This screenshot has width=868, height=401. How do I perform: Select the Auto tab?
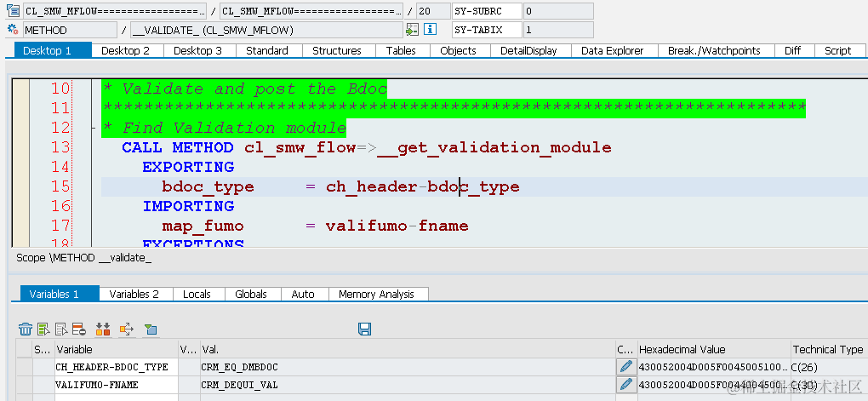(x=303, y=294)
